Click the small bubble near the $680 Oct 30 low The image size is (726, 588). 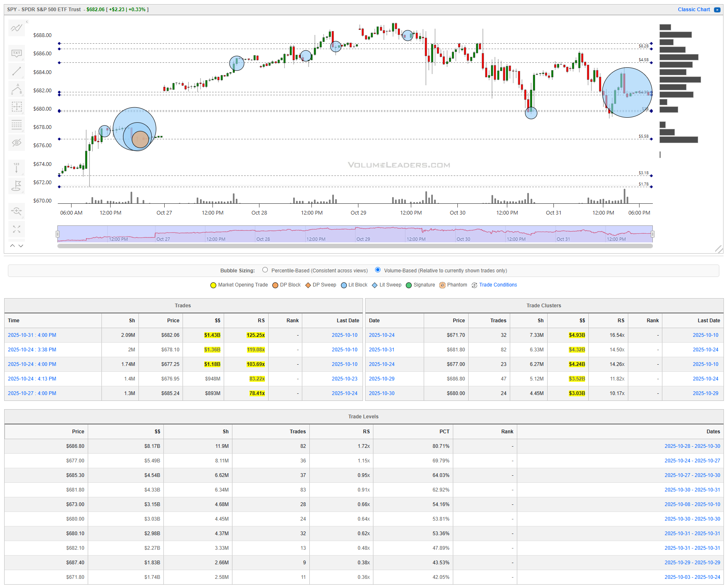(x=531, y=113)
